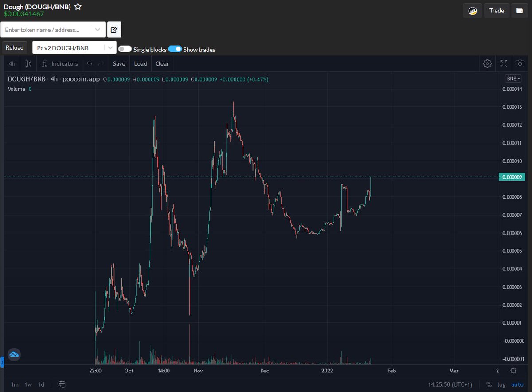Take a chart snapshot with camera icon

pyautogui.click(x=520, y=64)
